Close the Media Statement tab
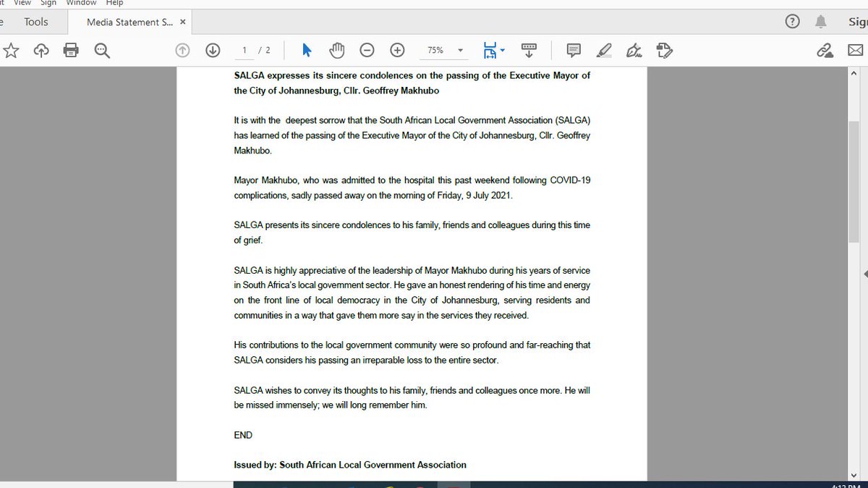Image resolution: width=868 pixels, height=488 pixels. pos(183,22)
